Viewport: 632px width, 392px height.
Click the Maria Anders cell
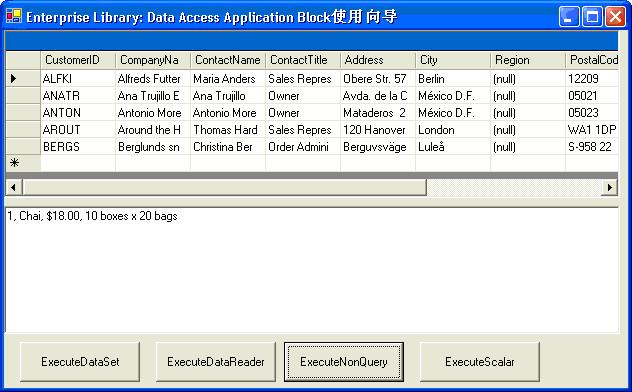pyautogui.click(x=228, y=79)
